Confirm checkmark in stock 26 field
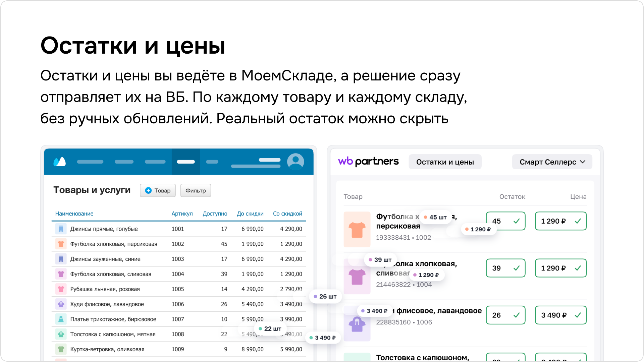The image size is (644, 362). [x=517, y=315]
